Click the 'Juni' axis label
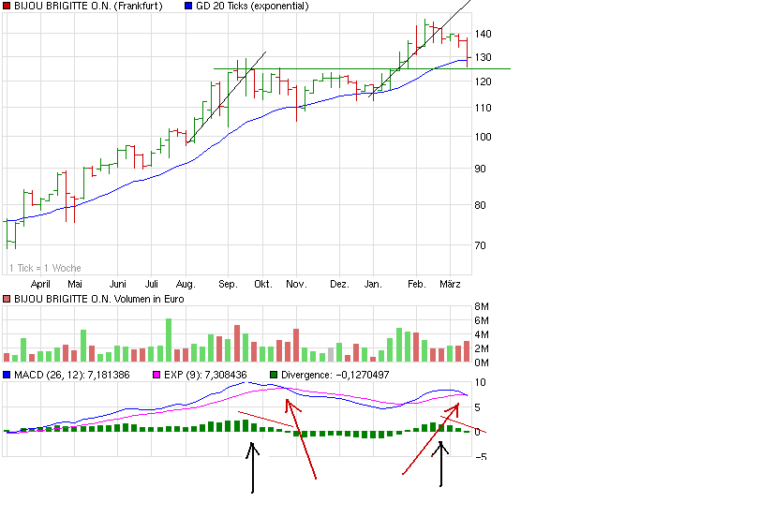This screenshot has height=532, width=759. pos(118,284)
